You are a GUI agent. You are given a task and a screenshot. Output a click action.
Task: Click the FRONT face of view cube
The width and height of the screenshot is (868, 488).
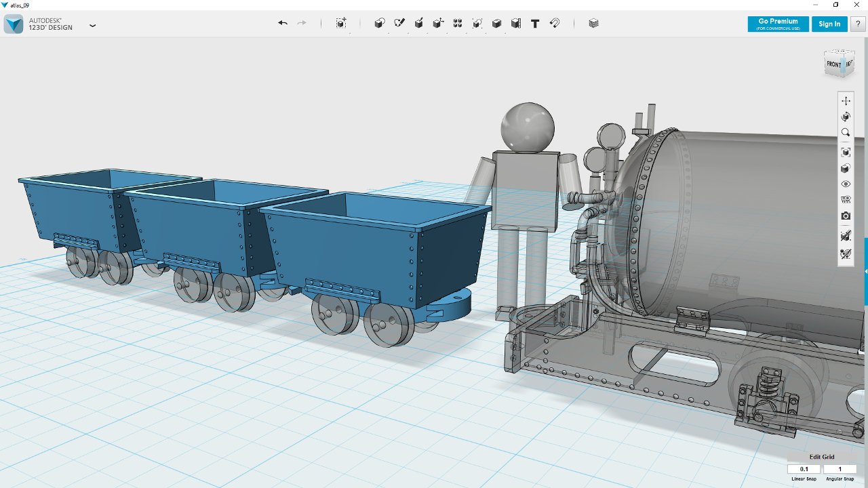[x=833, y=66]
